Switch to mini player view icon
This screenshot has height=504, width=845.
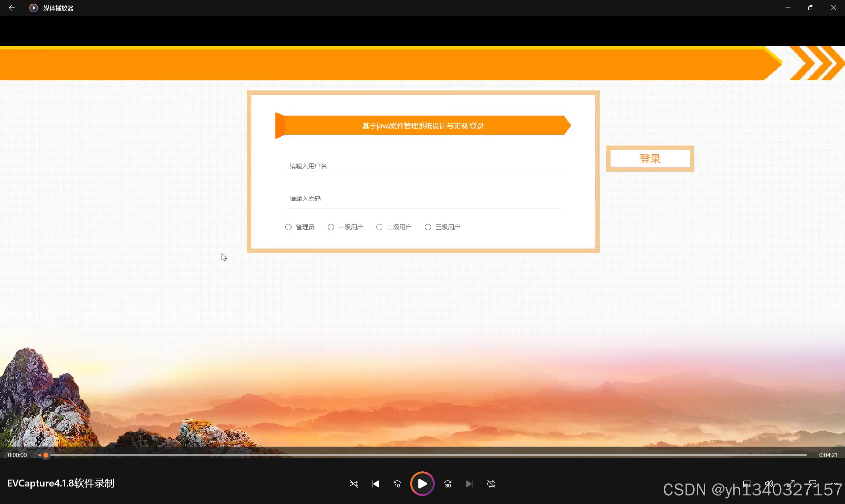[x=812, y=484]
